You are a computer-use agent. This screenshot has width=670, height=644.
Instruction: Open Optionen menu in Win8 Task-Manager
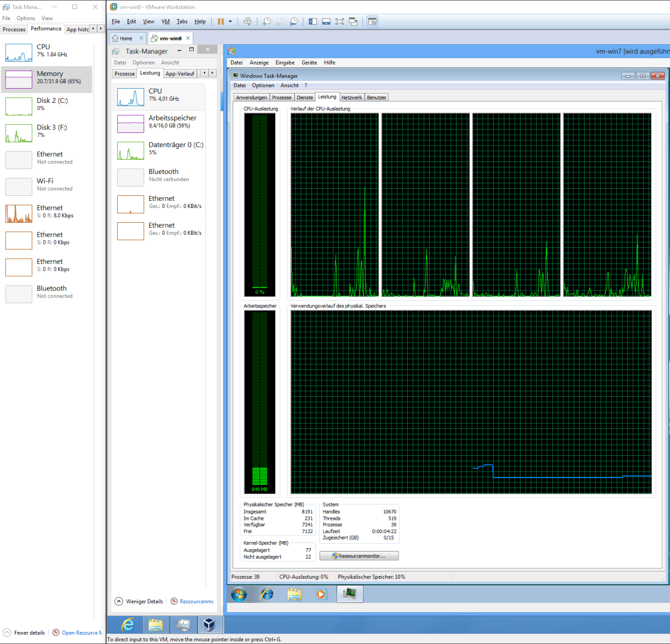(143, 62)
